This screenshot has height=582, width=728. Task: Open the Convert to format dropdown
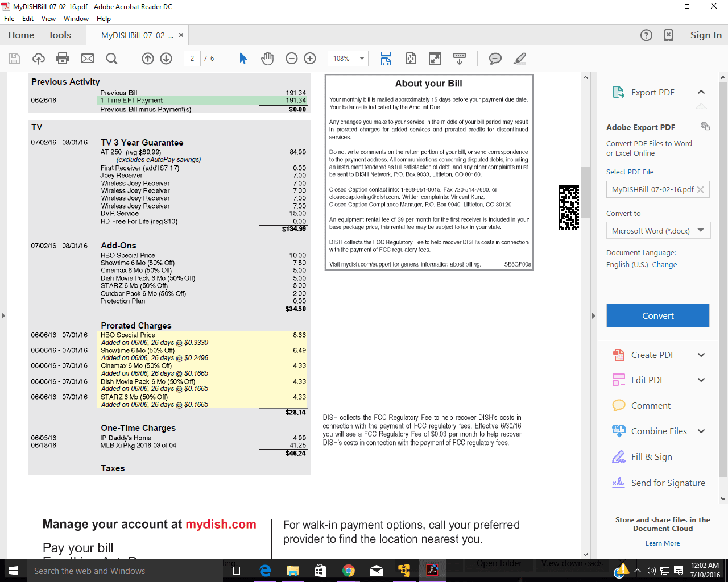coord(658,230)
